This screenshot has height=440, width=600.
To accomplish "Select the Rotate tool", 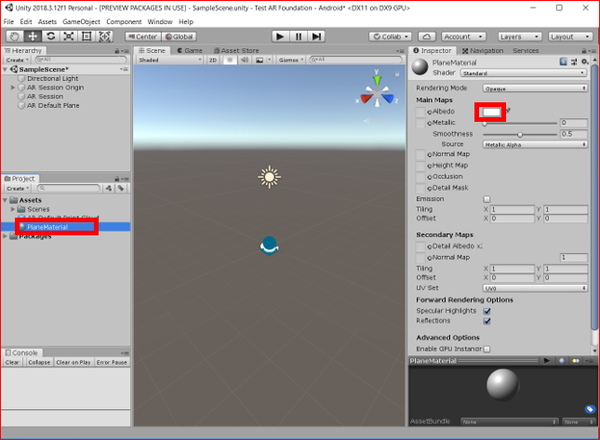I will tap(51, 36).
